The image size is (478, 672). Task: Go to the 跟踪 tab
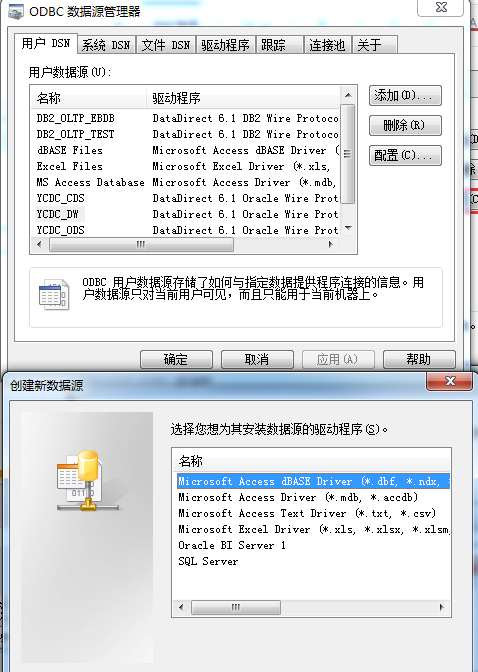tap(280, 45)
